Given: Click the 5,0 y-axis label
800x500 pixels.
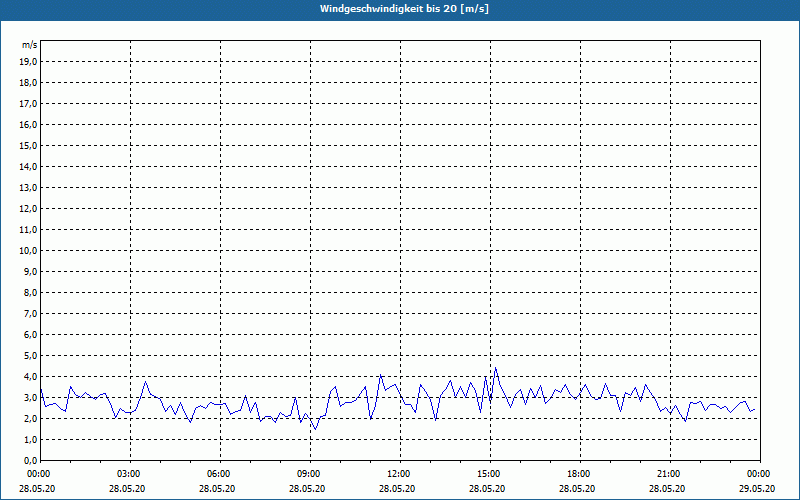Looking at the screenshot, I should tap(30, 356).
